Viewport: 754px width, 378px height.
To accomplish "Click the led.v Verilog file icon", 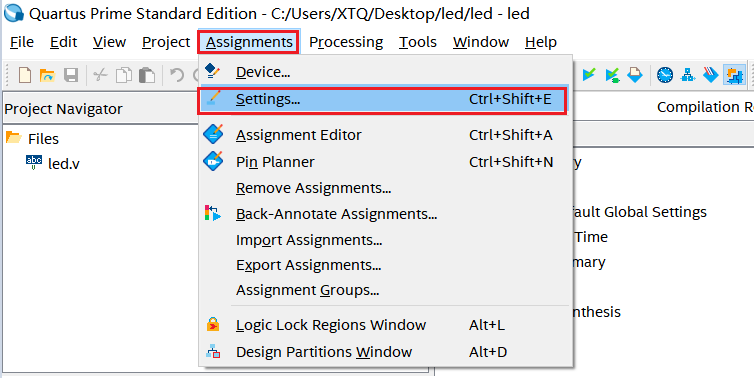I will 34,163.
